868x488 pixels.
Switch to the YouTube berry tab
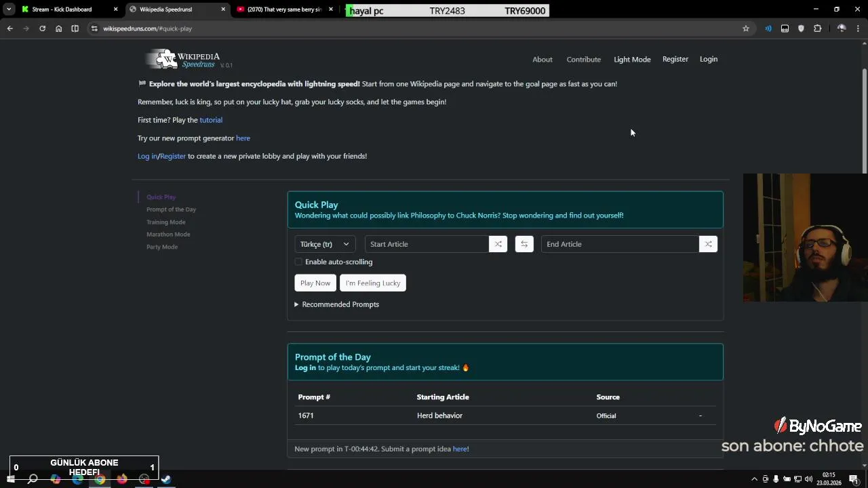[283, 9]
